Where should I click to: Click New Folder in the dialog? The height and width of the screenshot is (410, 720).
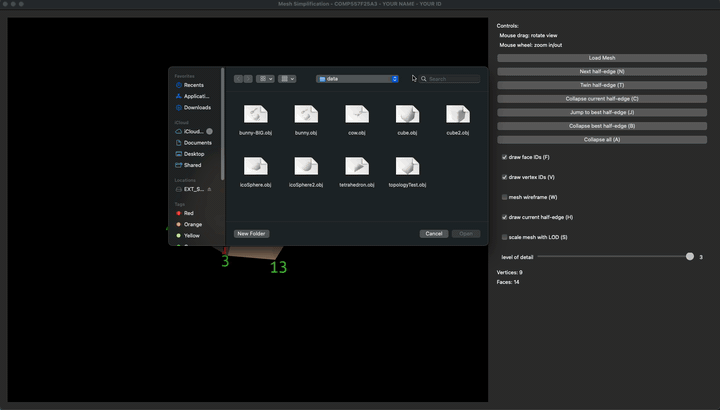(251, 234)
